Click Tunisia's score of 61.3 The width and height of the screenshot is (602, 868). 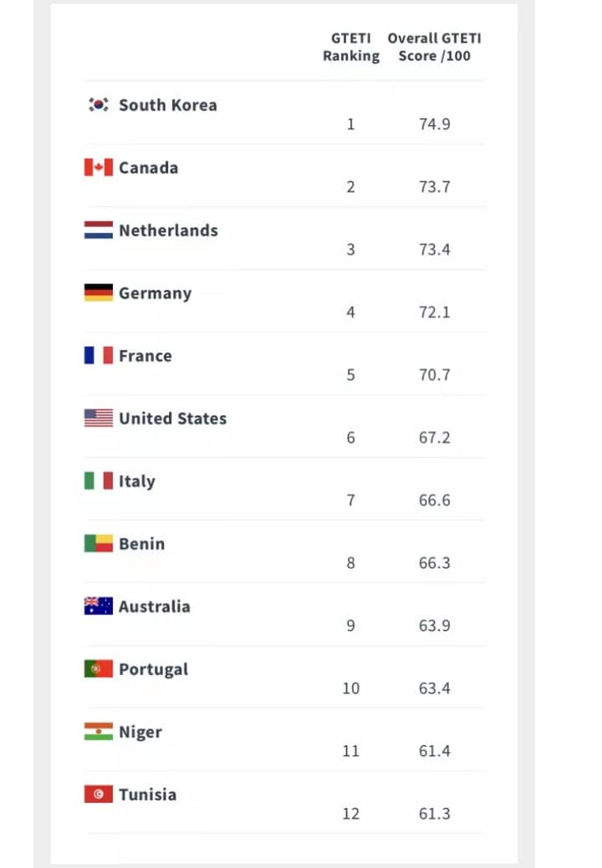tap(435, 814)
